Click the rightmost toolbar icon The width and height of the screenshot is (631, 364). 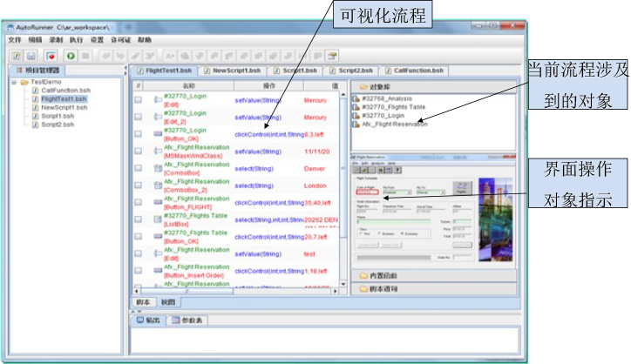(x=331, y=55)
